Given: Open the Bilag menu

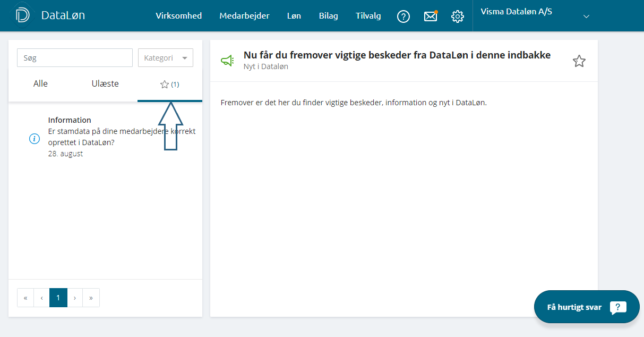Looking at the screenshot, I should point(328,16).
